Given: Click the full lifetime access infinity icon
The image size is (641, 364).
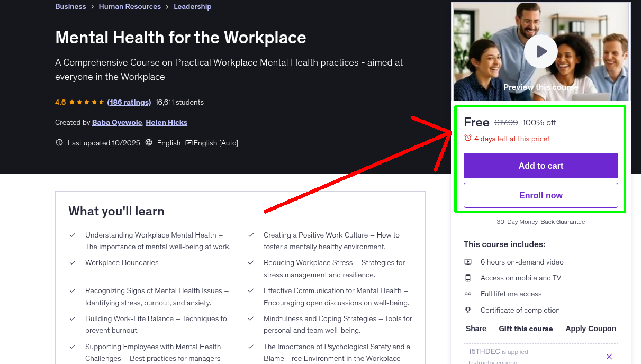Looking at the screenshot, I should coord(468,294).
